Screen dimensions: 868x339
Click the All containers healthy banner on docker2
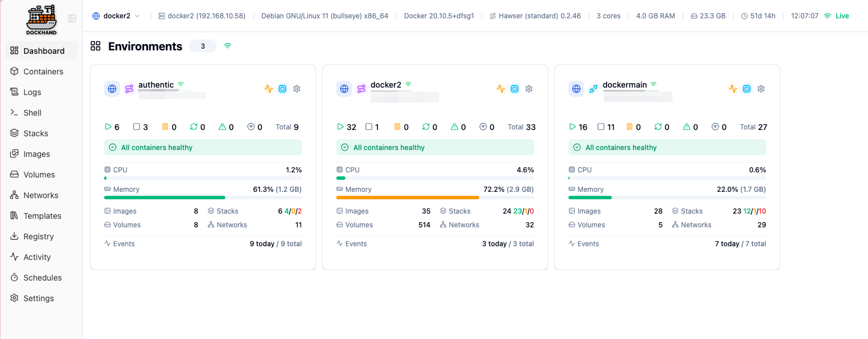pos(435,147)
